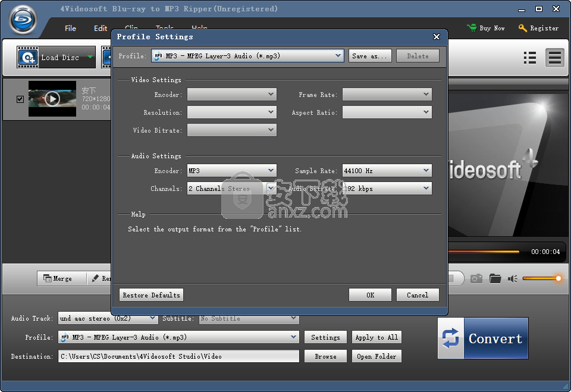Open Load Disc dropdown arrow

coord(90,57)
